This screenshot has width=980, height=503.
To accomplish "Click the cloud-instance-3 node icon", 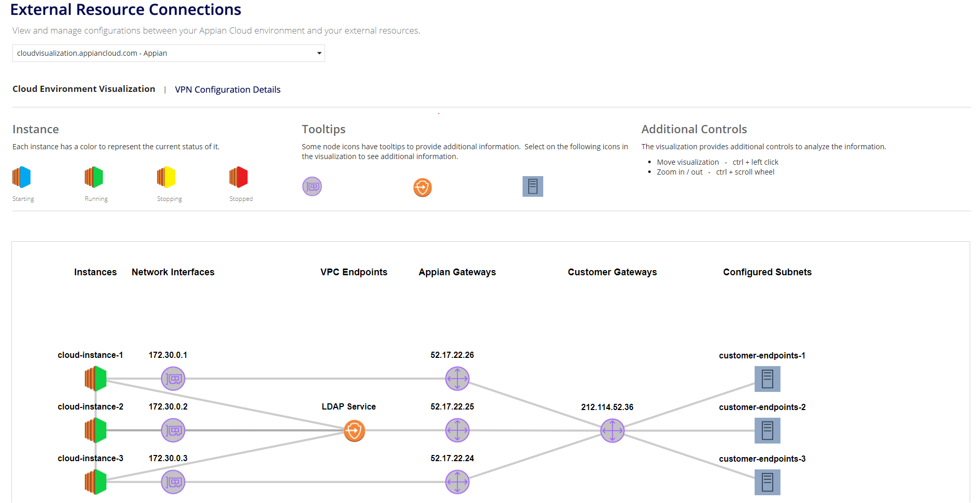I will 96,482.
